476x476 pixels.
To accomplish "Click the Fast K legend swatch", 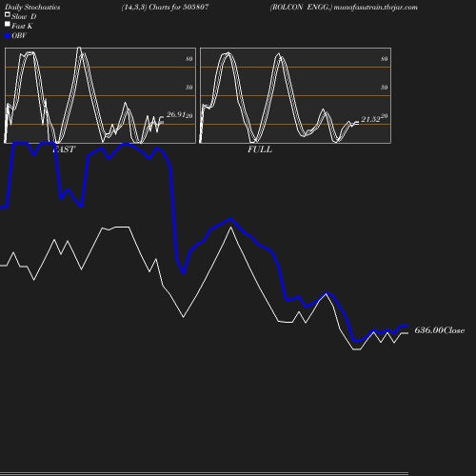I will [x=8, y=24].
